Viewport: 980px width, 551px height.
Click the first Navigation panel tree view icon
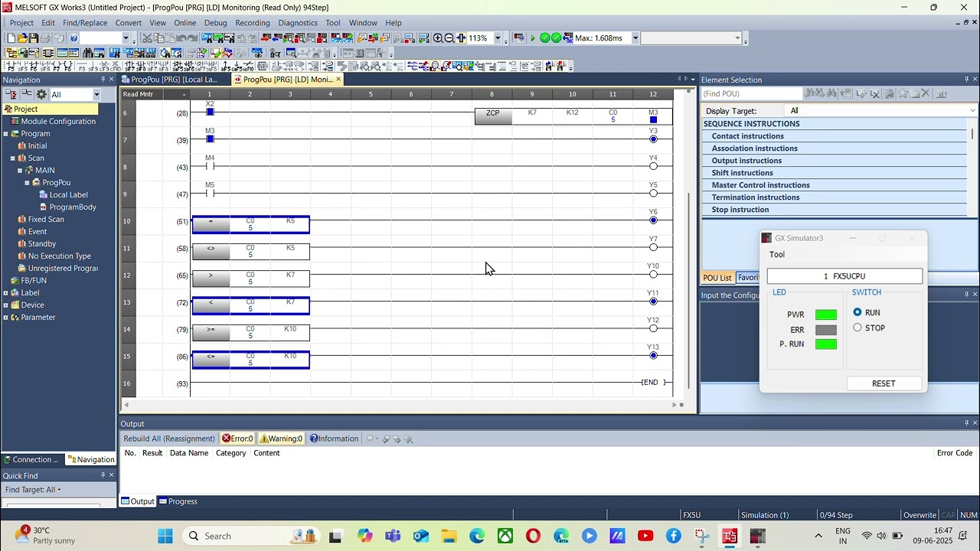(x=11, y=94)
